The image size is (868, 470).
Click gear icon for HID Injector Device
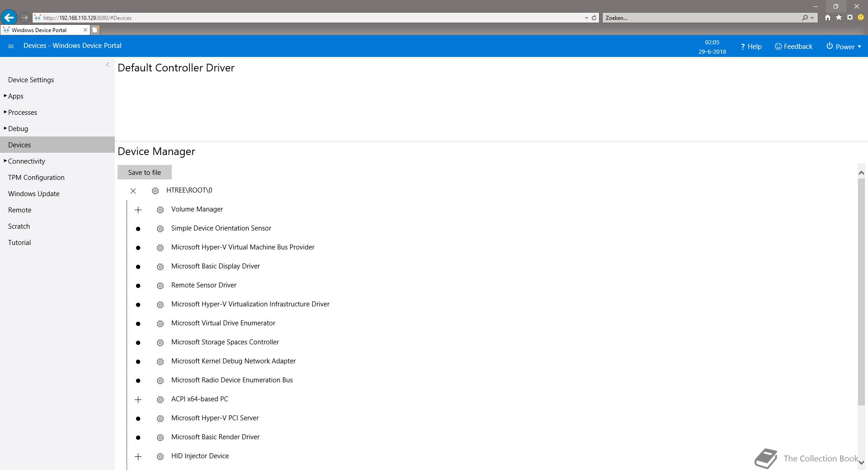160,456
